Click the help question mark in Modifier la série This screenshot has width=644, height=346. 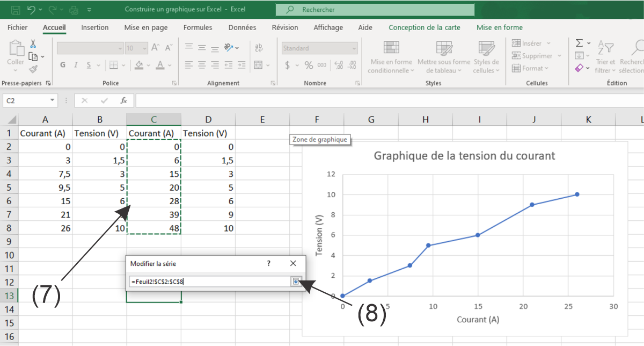coord(268,263)
